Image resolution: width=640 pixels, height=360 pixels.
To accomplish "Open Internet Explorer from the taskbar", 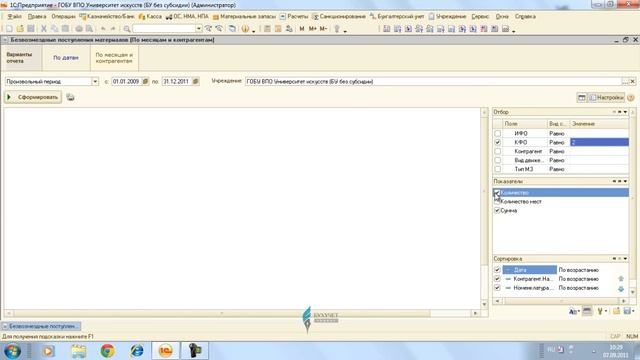I will [x=137, y=351].
